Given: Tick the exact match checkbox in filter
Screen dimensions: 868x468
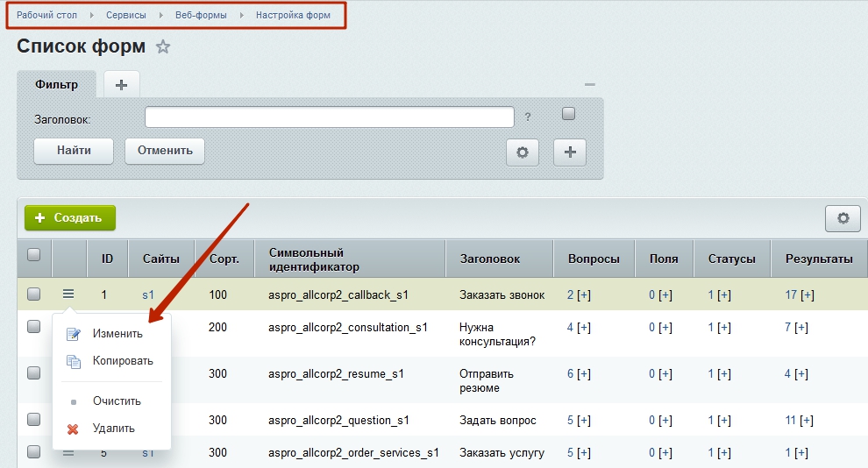Looking at the screenshot, I should (568, 113).
